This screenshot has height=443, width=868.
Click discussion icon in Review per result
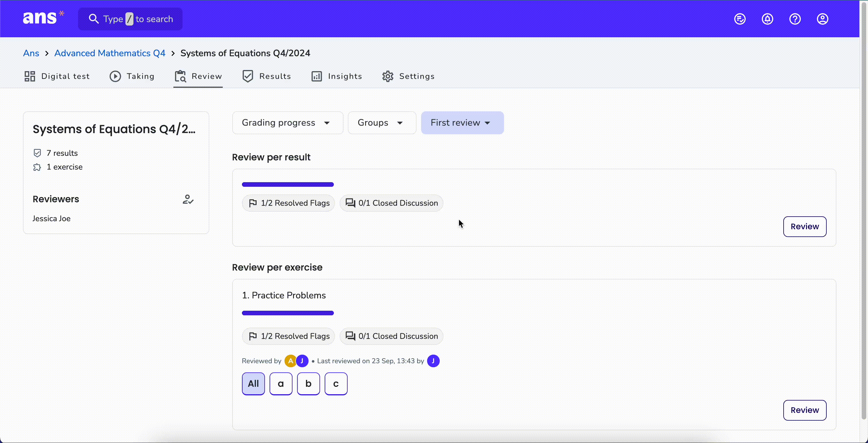tap(350, 203)
